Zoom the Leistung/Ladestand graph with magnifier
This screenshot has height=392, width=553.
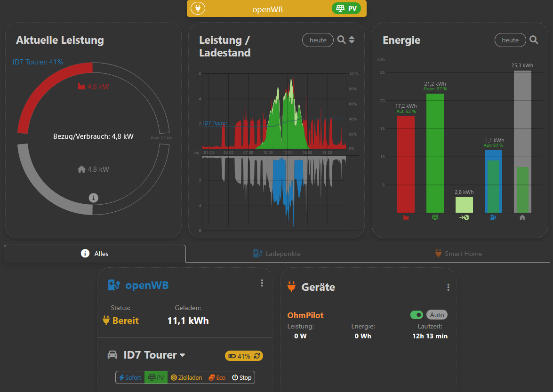[x=341, y=40]
